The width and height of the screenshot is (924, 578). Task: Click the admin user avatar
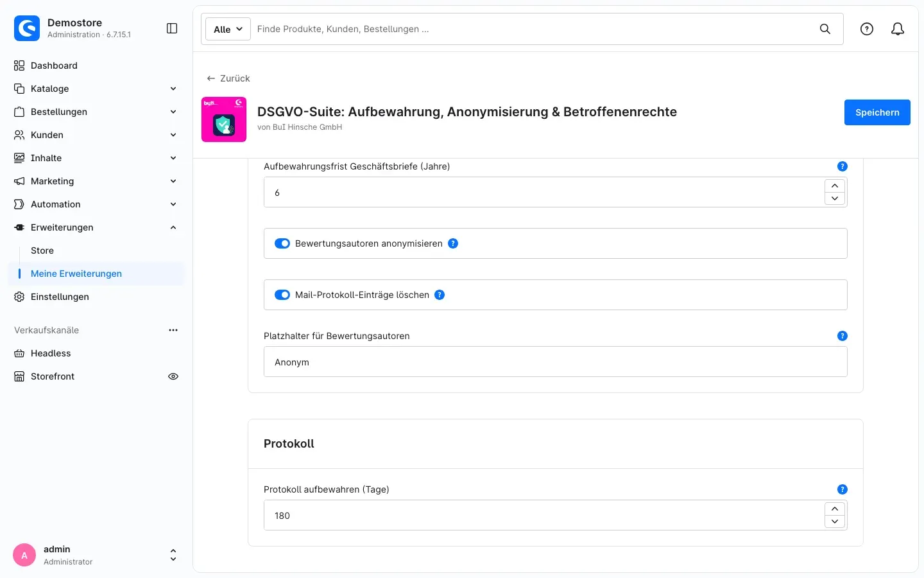click(24, 556)
